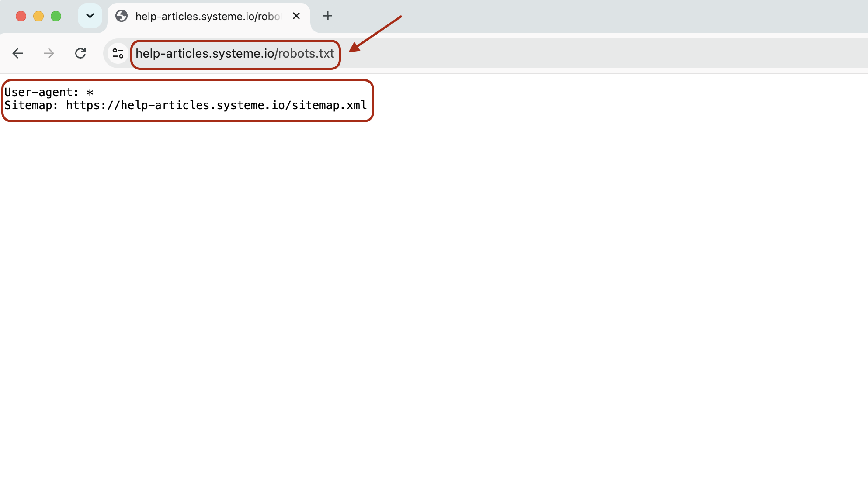The width and height of the screenshot is (868, 483).
Task: Close the help-articles.systeme.io tab
Action: [296, 16]
